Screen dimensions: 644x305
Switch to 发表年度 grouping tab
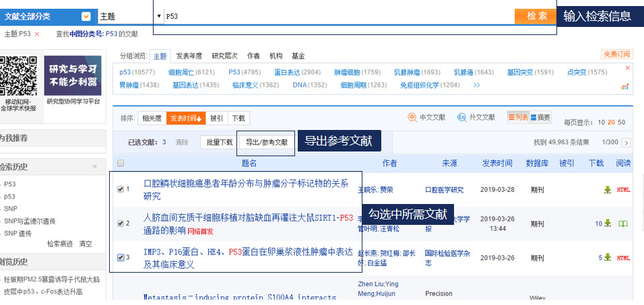(x=189, y=56)
